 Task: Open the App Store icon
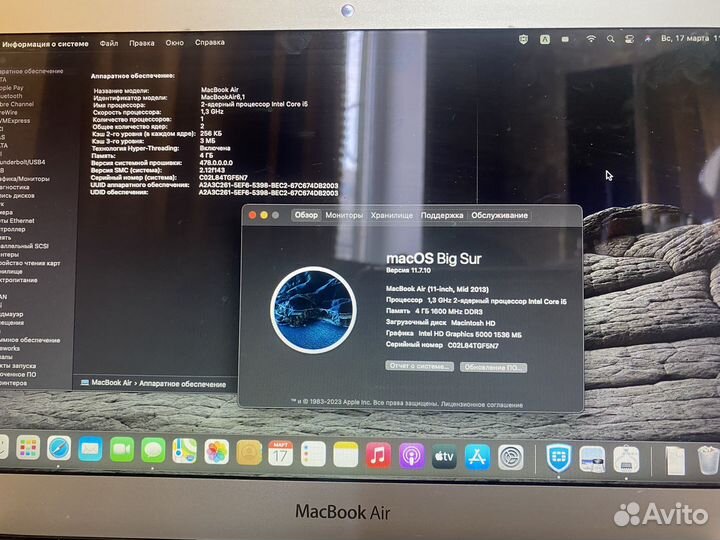click(x=477, y=457)
